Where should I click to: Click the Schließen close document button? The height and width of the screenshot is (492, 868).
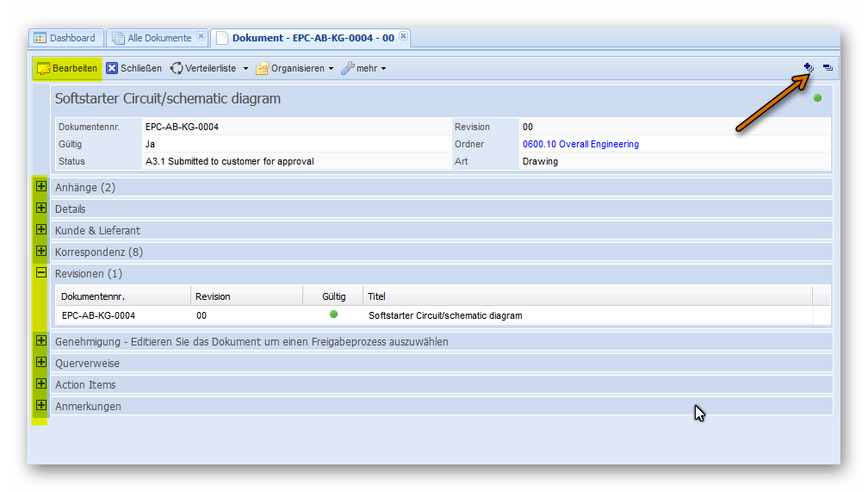click(x=134, y=68)
